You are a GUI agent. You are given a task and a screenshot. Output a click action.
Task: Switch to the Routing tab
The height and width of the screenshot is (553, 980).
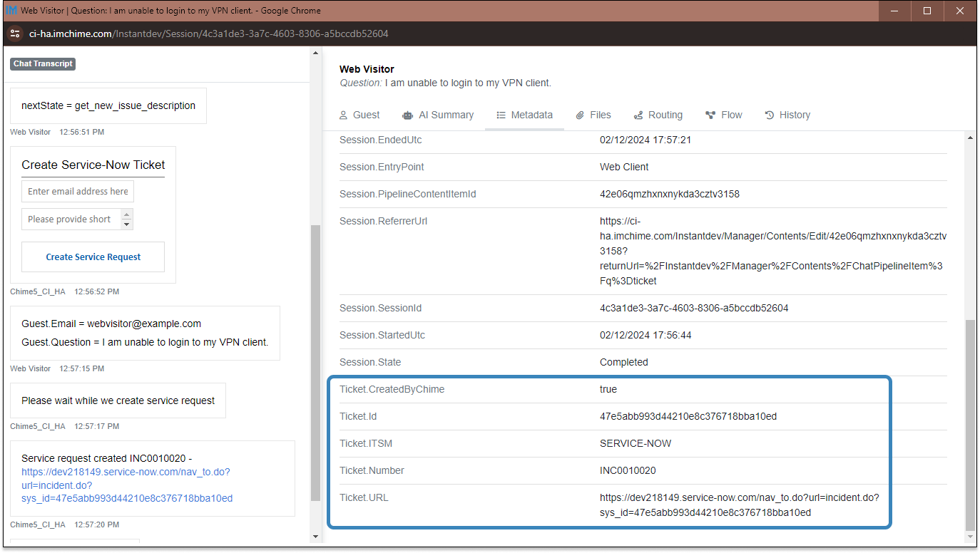click(x=658, y=115)
